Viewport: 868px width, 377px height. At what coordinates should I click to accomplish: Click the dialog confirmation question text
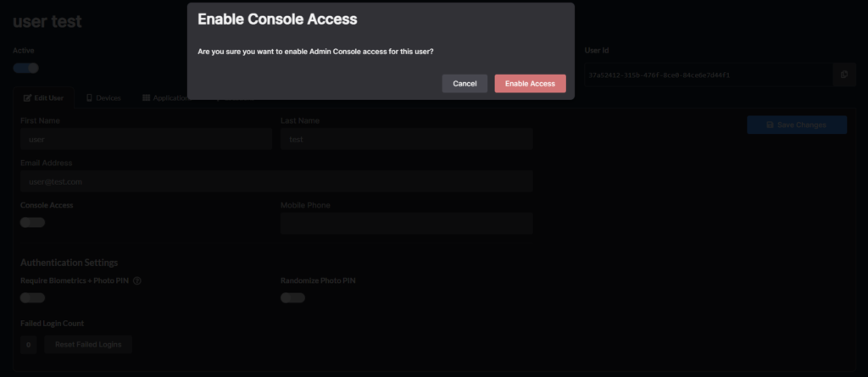(315, 52)
